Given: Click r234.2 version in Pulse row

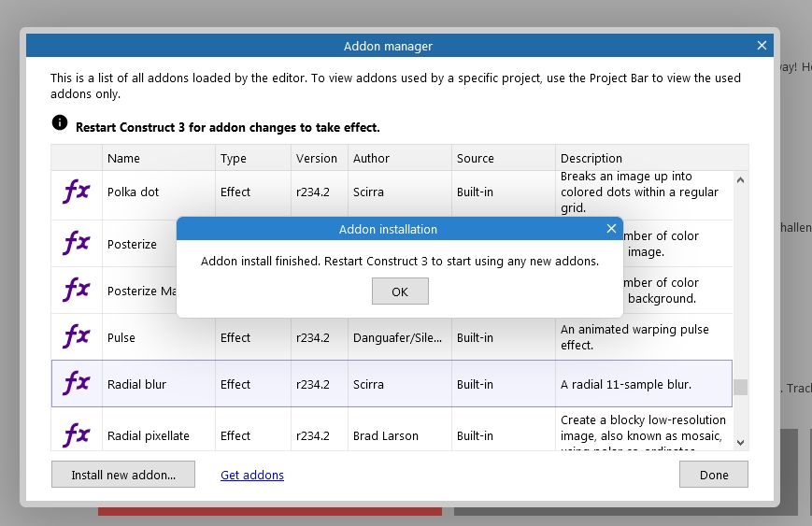Looking at the screenshot, I should coord(313,337).
